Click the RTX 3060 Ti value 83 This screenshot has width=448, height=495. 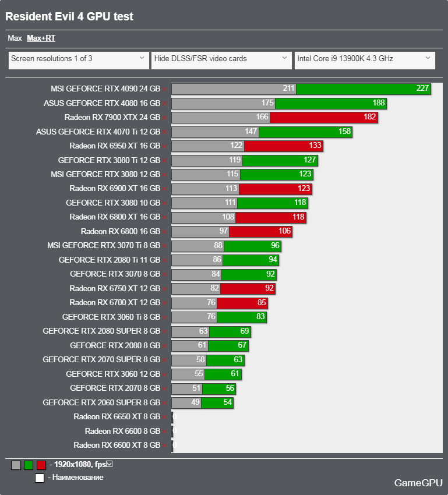[x=260, y=316]
